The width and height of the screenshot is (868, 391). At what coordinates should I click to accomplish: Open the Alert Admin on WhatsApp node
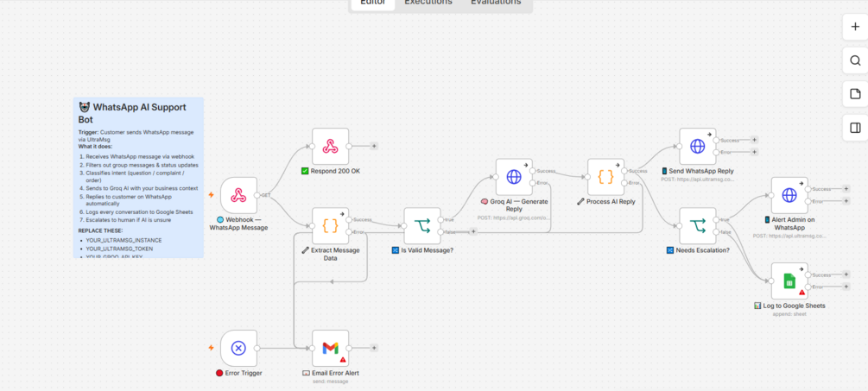coord(789,195)
